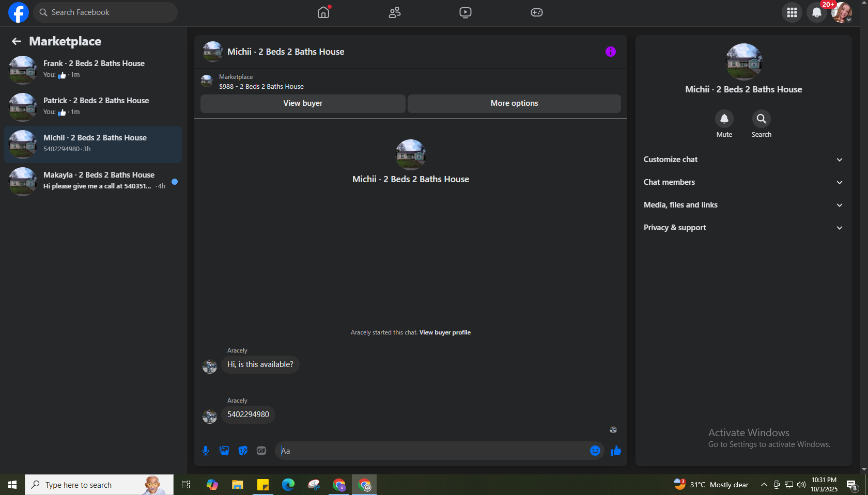Open the large house thumbnail in the right panel
The height and width of the screenshot is (495, 868).
point(744,62)
